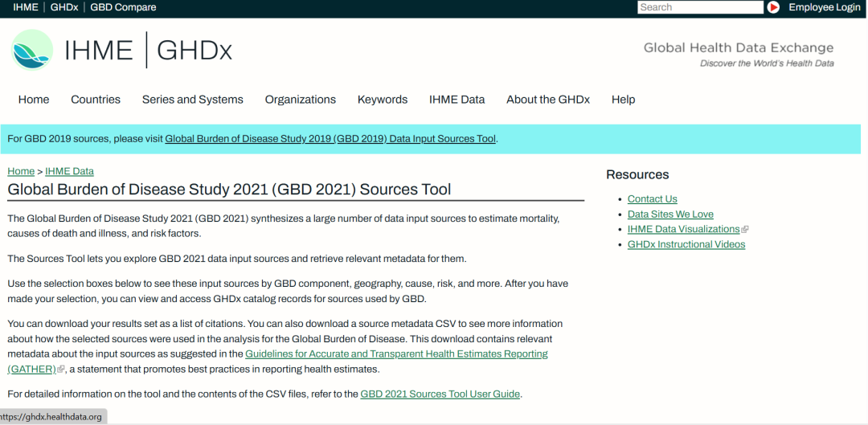Click 'Discover the World's Health Data' text

[767, 63]
